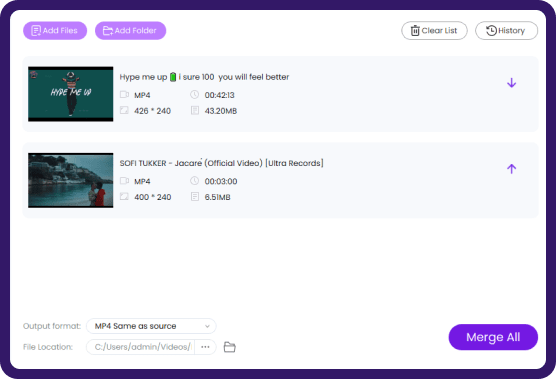The width and height of the screenshot is (556, 379).
Task: Click the Hype me up video title
Action: [x=204, y=77]
